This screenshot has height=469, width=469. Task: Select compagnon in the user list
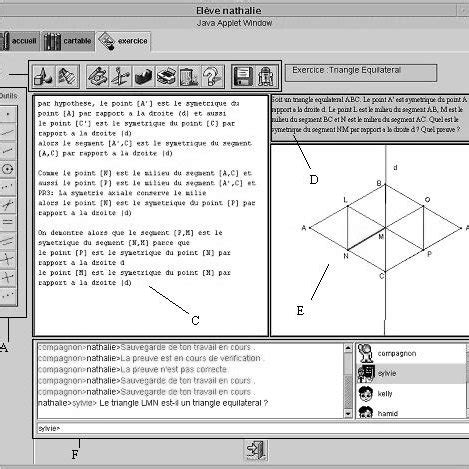coord(411,354)
